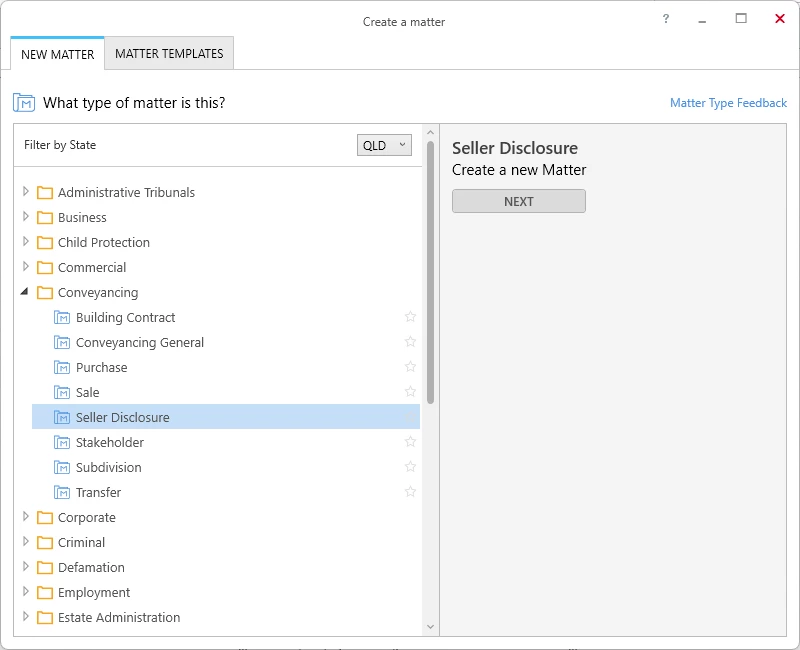The width and height of the screenshot is (800, 650).
Task: Switch to the Matter Templates tab
Action: (x=169, y=54)
